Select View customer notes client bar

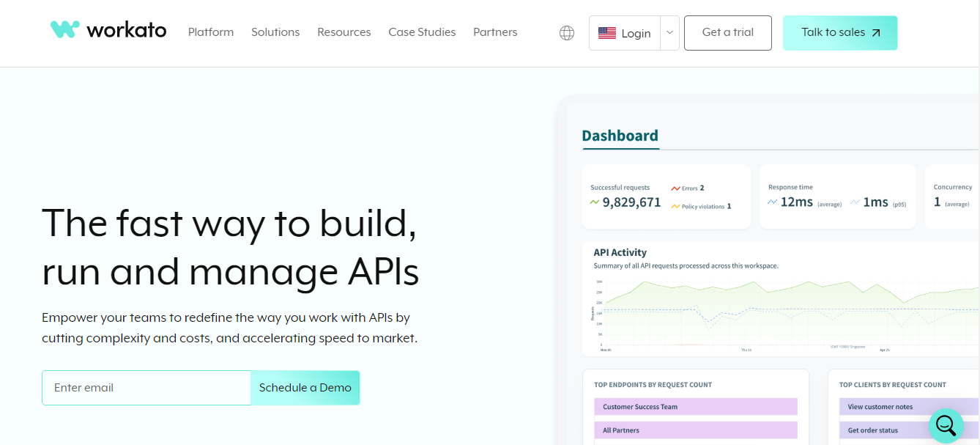click(x=909, y=407)
